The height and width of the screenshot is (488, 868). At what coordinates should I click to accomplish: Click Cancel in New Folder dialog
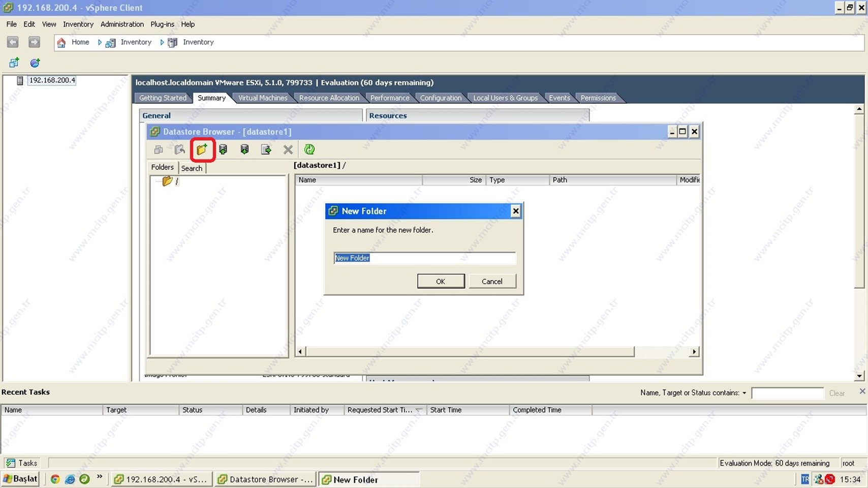[492, 281]
